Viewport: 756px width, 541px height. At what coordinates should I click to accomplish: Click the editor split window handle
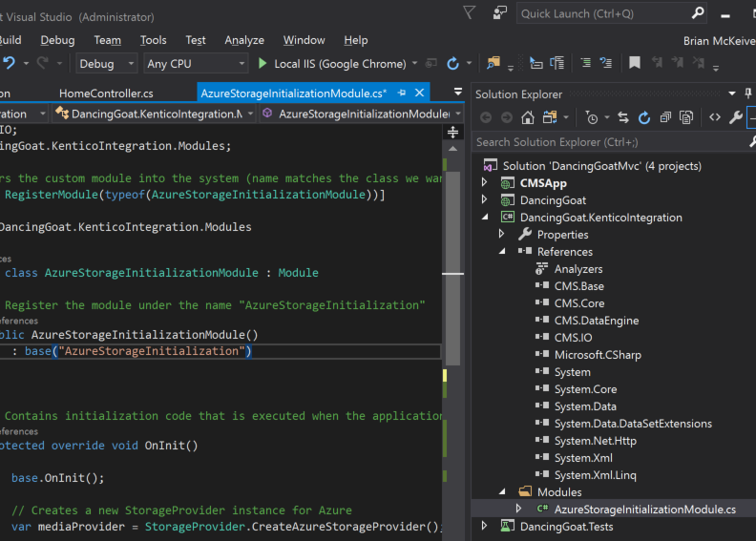click(452, 132)
